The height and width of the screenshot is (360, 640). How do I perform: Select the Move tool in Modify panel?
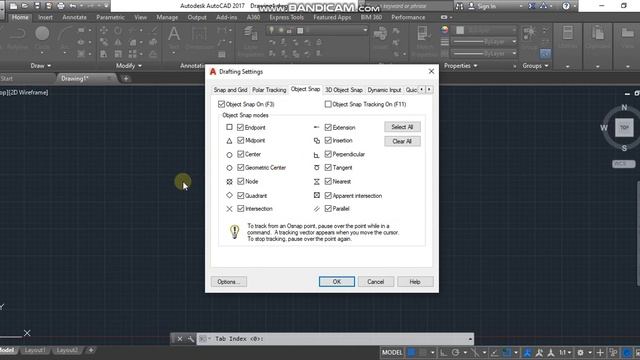(x=104, y=30)
